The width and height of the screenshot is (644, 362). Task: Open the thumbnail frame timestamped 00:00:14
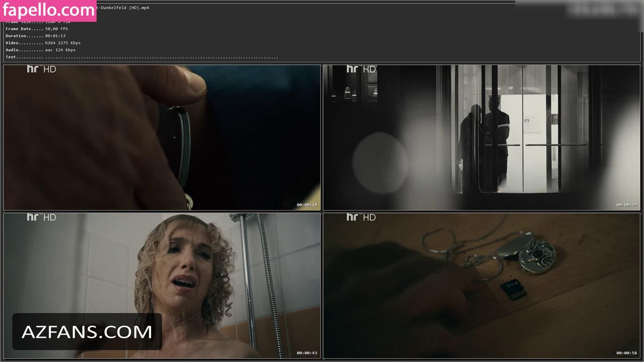pos(162,138)
